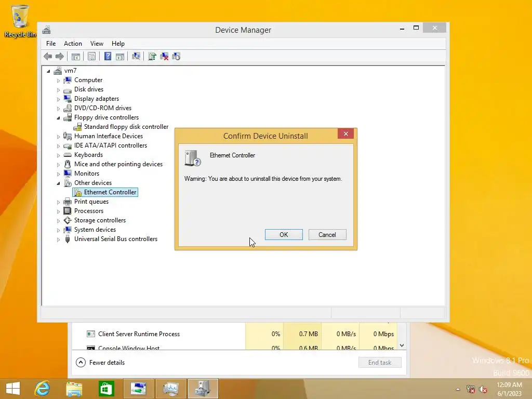Click Fewer details in Task Manager

click(x=100, y=362)
